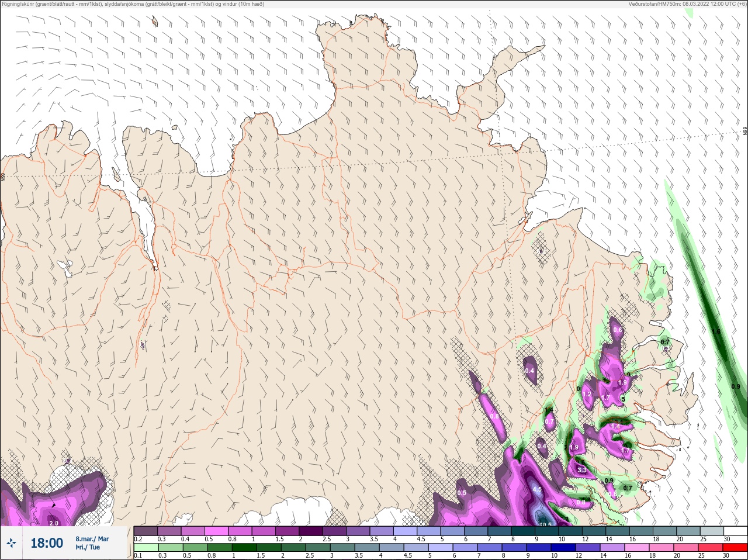Click the 3.3 precipitation value on the map
The image size is (748, 560).
[x=581, y=470]
